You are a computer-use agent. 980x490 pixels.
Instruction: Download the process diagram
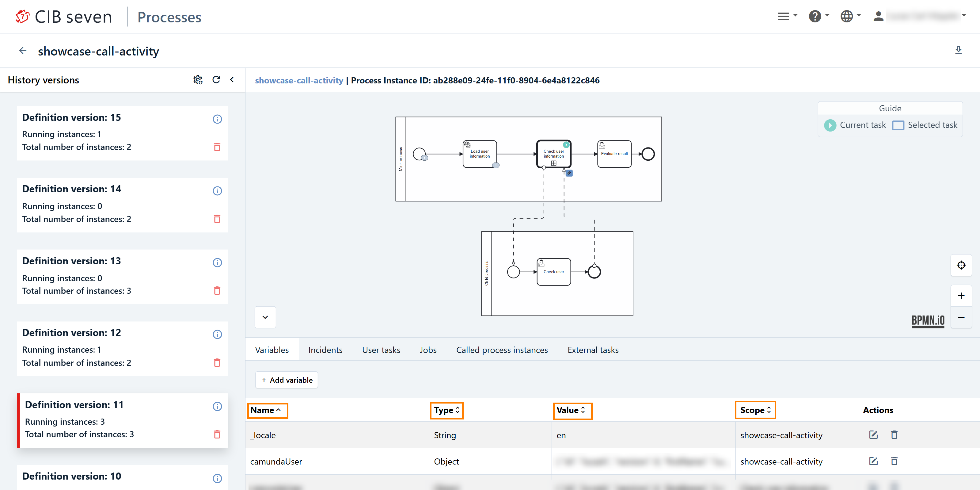(958, 51)
